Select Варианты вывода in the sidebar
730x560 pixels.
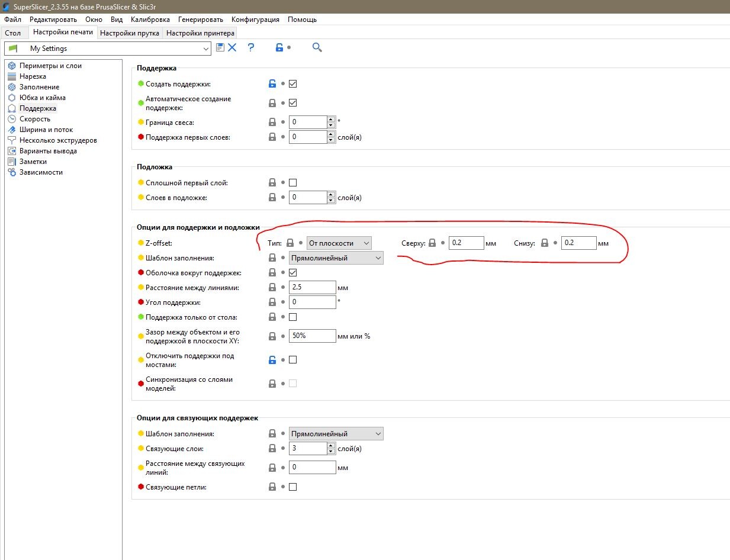tap(48, 151)
